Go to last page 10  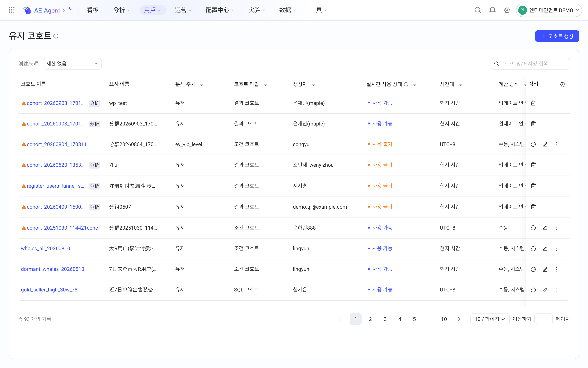click(x=444, y=319)
